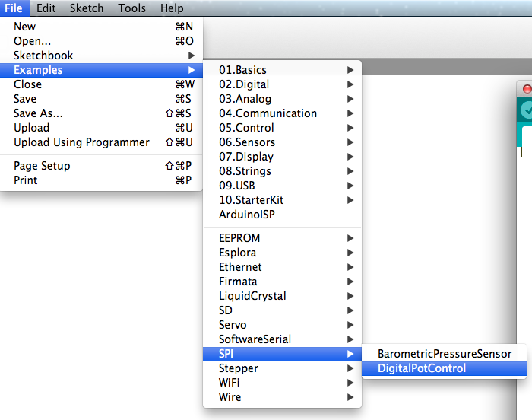The width and height of the screenshot is (532, 420).
Task: Expand Ethernet library examples
Action: click(282, 267)
